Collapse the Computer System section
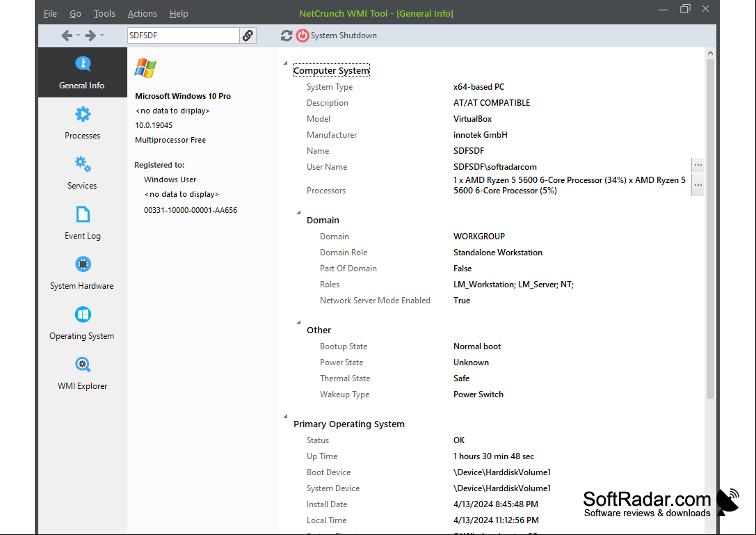The image size is (756, 535). 285,63
